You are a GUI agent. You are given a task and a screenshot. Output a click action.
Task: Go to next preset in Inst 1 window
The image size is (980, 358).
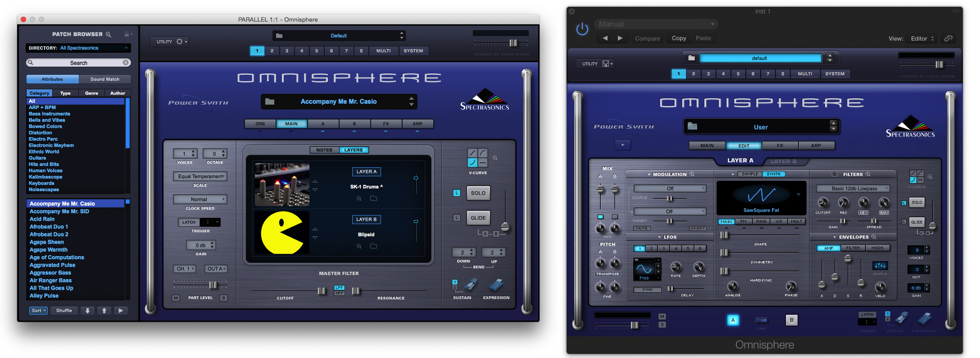click(x=620, y=38)
